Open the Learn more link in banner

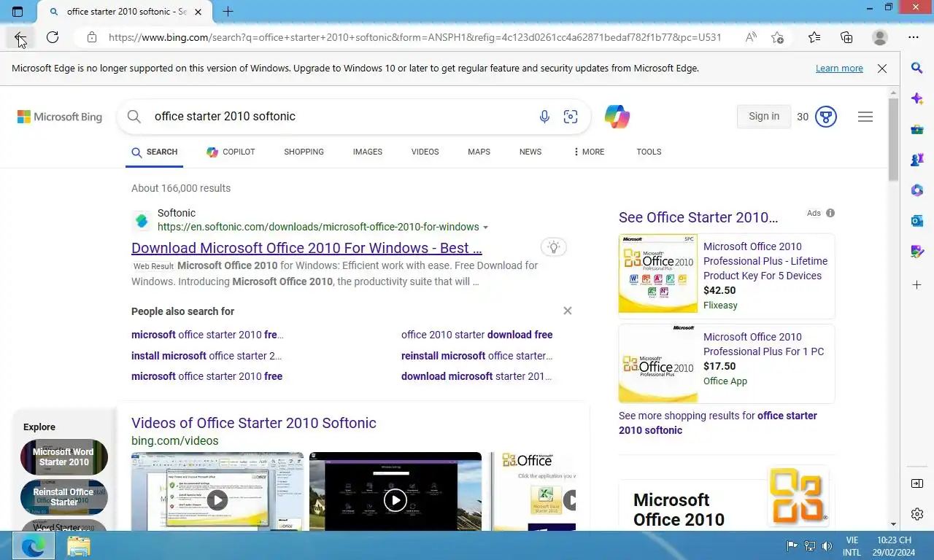[839, 69]
